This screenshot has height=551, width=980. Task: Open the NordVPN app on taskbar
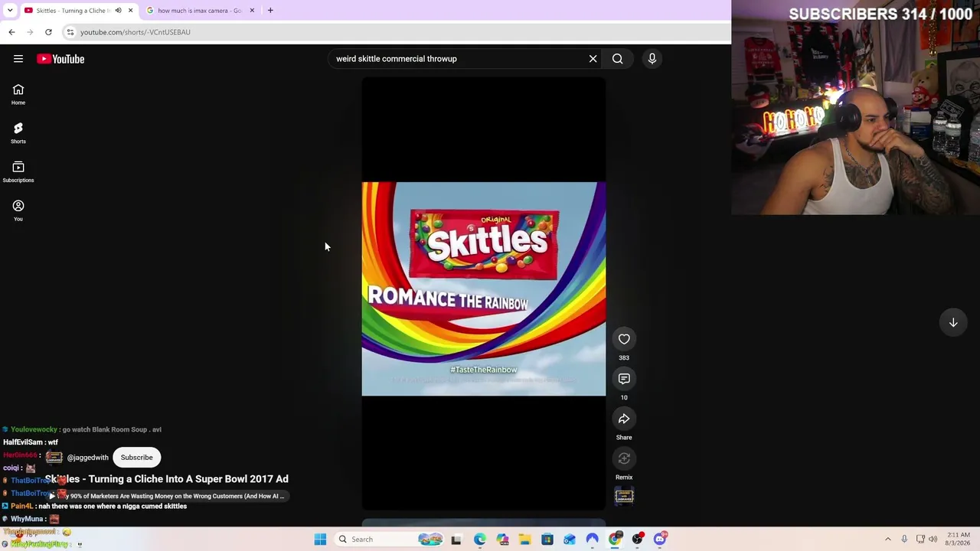pos(592,540)
